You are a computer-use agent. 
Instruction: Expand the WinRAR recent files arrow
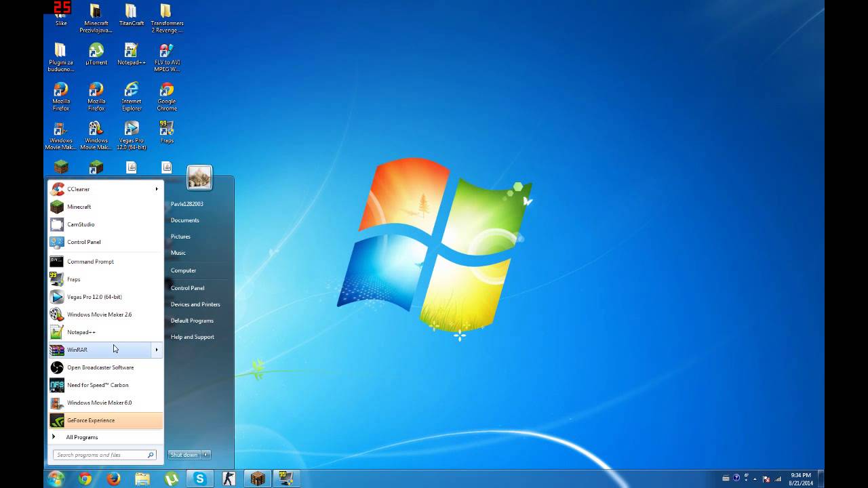coord(157,350)
